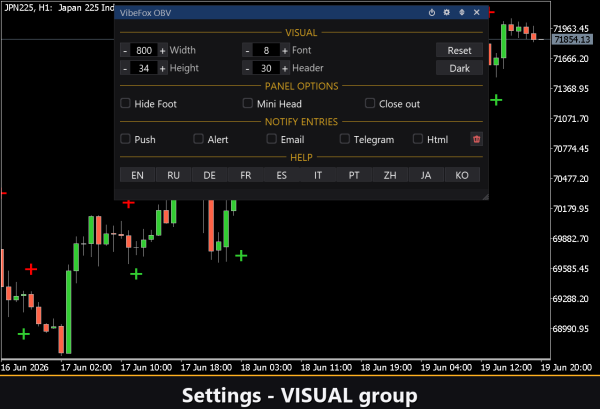600x409 pixels.
Task: Enable Push notifications checkbox
Action: tap(126, 139)
